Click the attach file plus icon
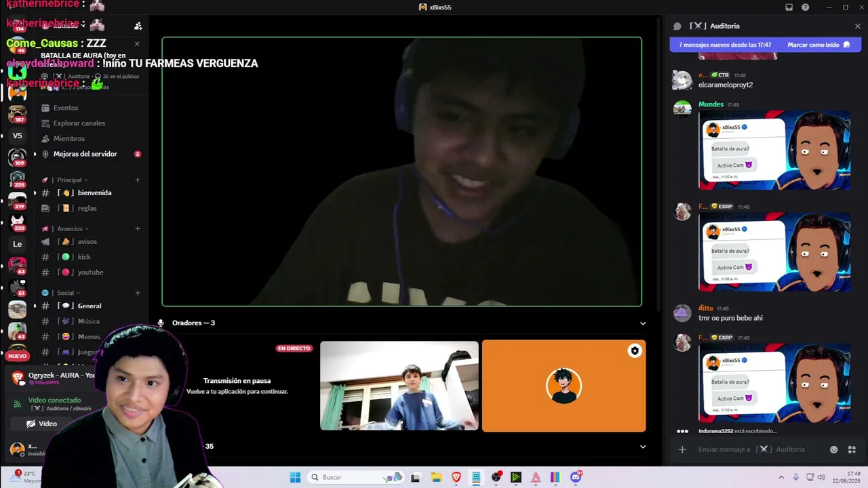 point(682,449)
